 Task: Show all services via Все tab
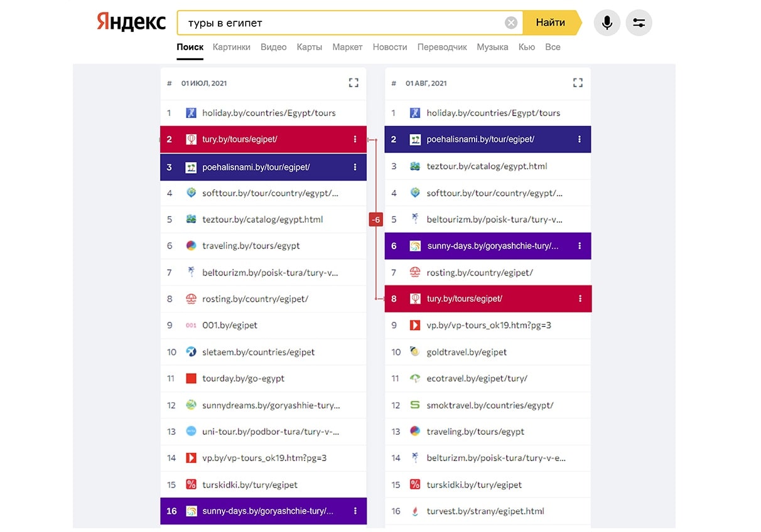pos(553,47)
